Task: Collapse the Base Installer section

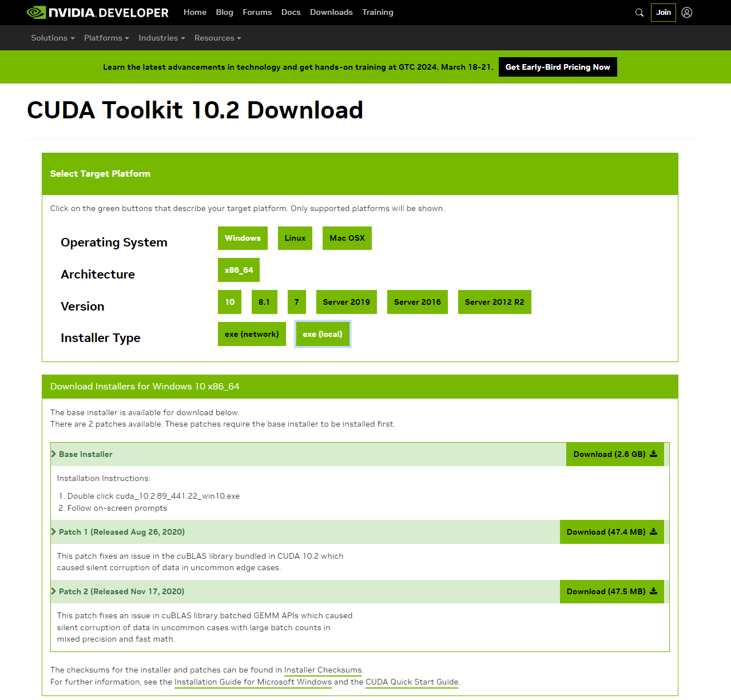Action: [x=82, y=454]
